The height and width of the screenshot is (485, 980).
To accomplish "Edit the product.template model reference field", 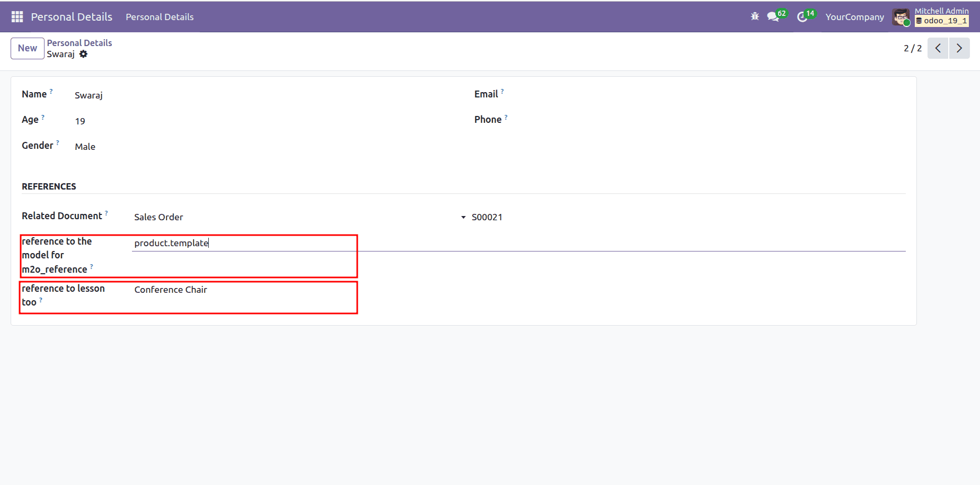I will point(171,243).
